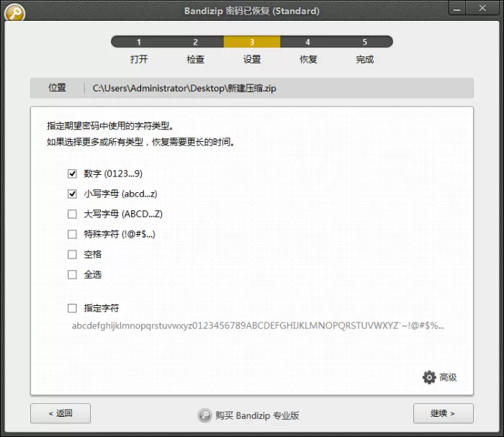Screen dimensions: 504x437
Task: Click the < 返回 button
Action: pos(60,413)
